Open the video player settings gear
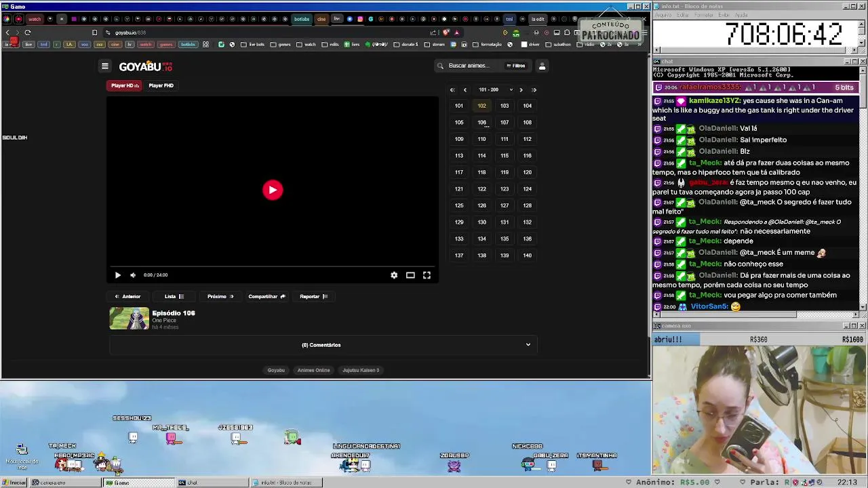 coord(394,275)
